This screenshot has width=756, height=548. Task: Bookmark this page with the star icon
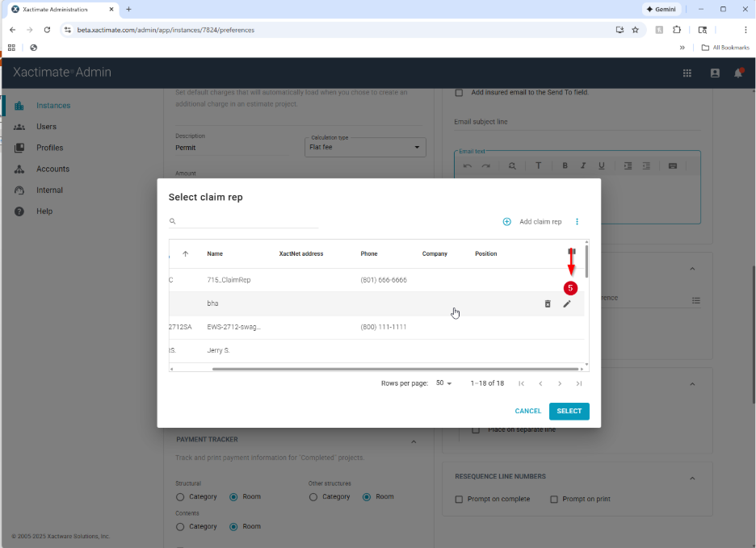click(636, 30)
